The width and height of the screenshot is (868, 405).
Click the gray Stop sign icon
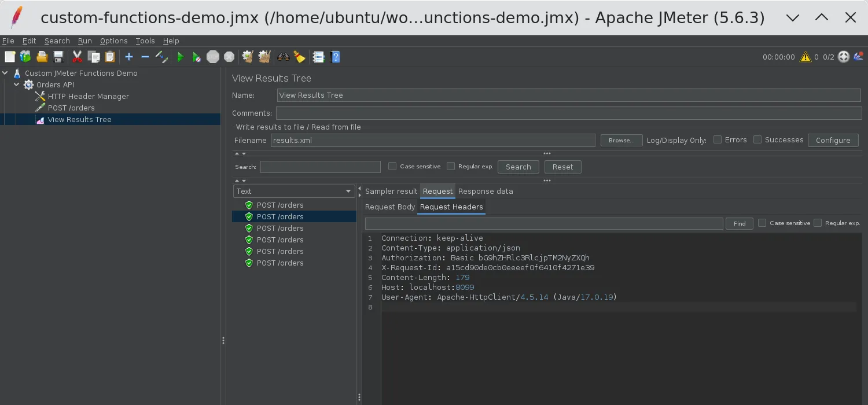pyautogui.click(x=213, y=57)
